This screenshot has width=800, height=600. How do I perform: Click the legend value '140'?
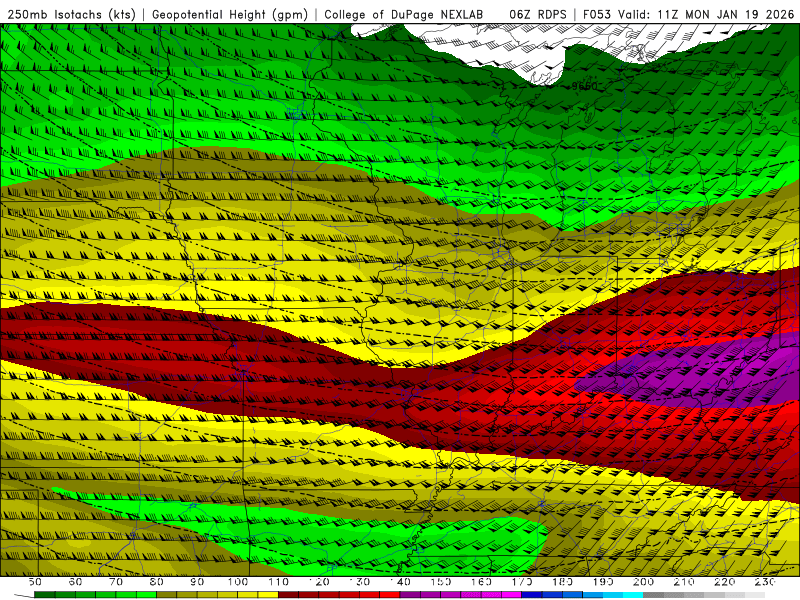coord(401,582)
